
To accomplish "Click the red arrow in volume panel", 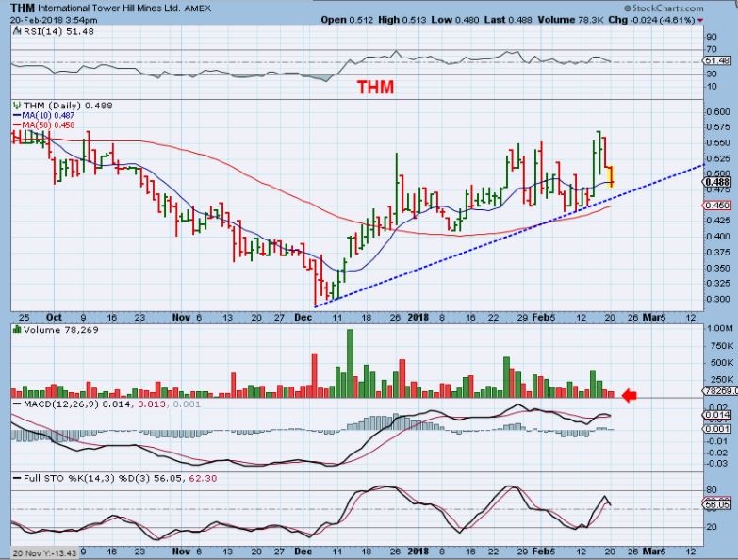I will (631, 395).
